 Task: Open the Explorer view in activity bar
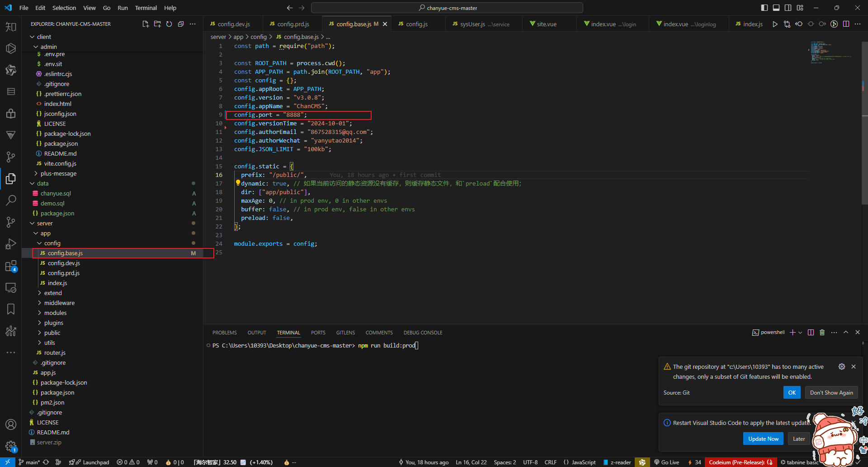[11, 179]
